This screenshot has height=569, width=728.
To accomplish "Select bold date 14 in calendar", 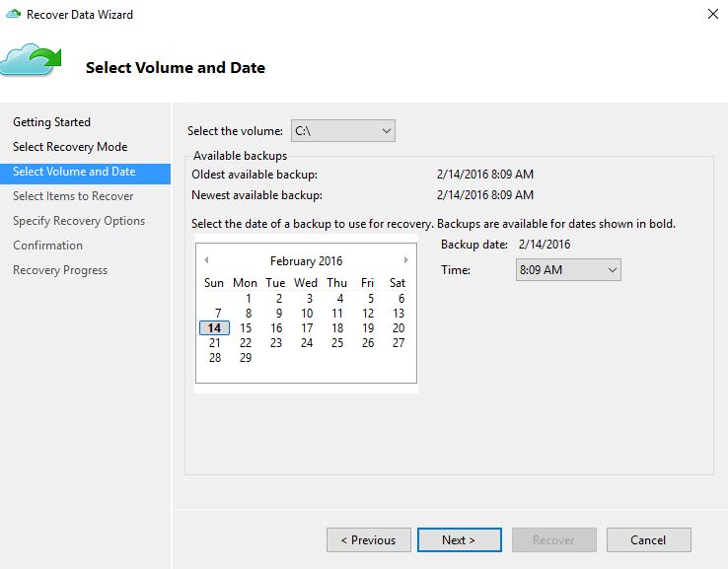I will [x=214, y=327].
